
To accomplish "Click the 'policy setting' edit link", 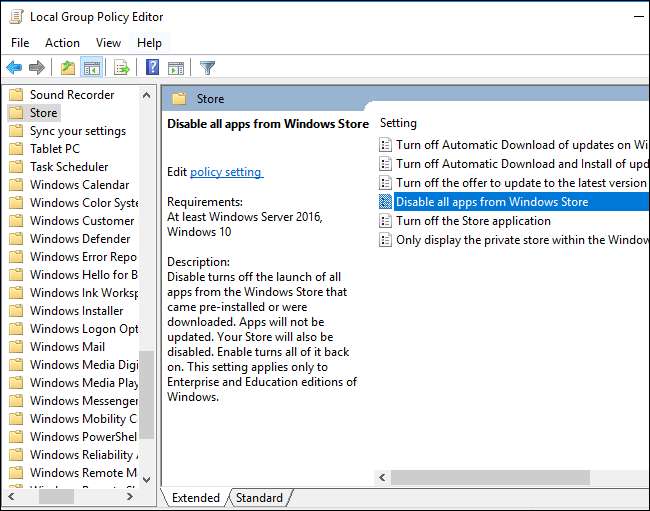I will point(226,172).
